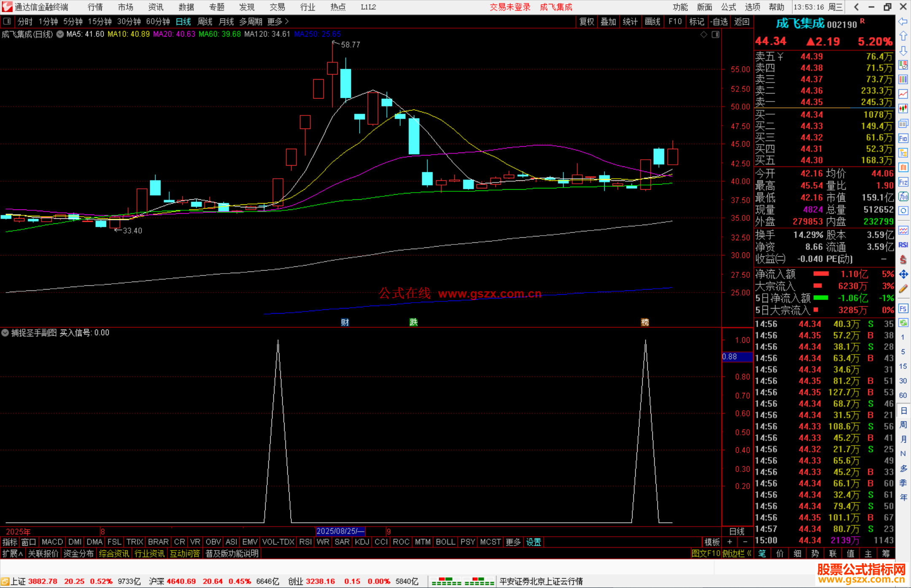Click the f(x) formula sidebar icon

click(x=903, y=197)
